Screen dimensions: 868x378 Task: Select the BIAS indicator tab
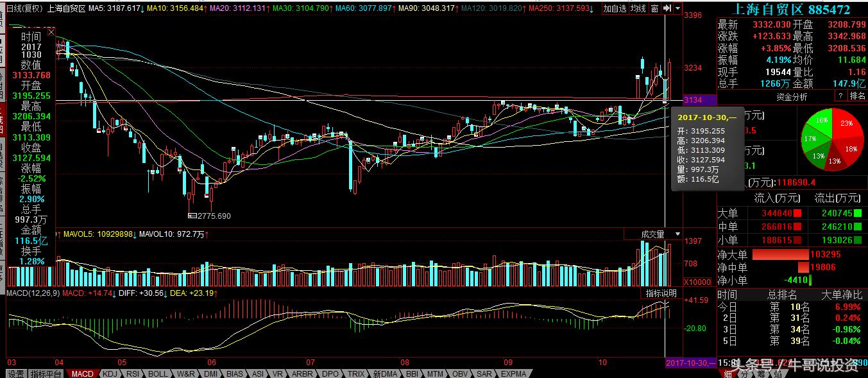[x=235, y=374]
